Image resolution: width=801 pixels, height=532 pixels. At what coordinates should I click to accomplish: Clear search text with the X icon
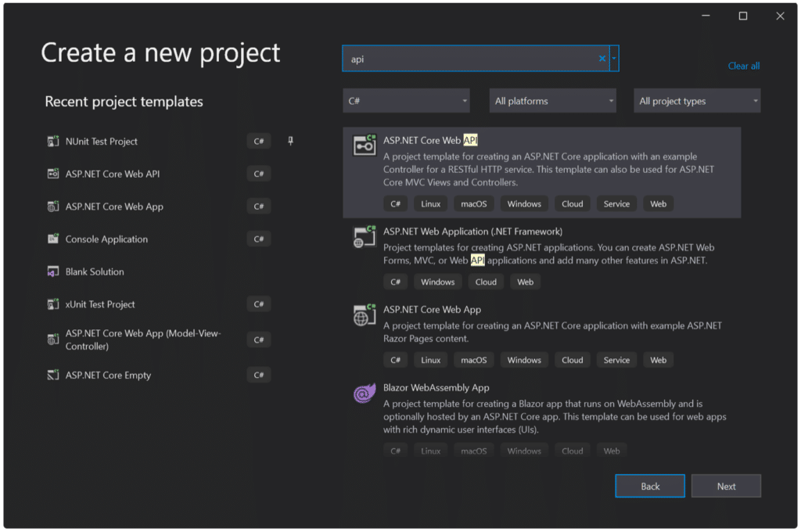click(x=602, y=59)
